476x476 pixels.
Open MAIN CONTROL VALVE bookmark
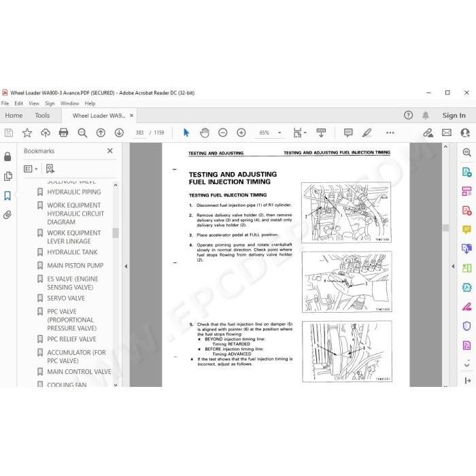click(x=79, y=372)
